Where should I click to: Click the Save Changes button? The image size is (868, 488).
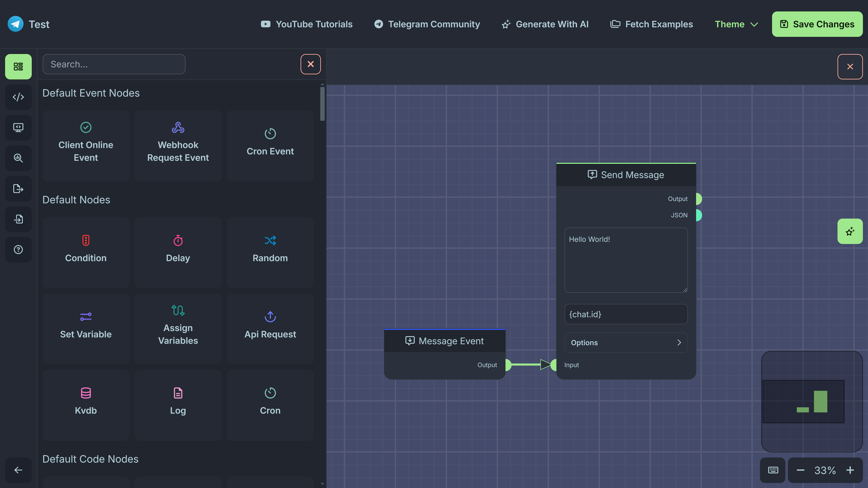tap(817, 24)
